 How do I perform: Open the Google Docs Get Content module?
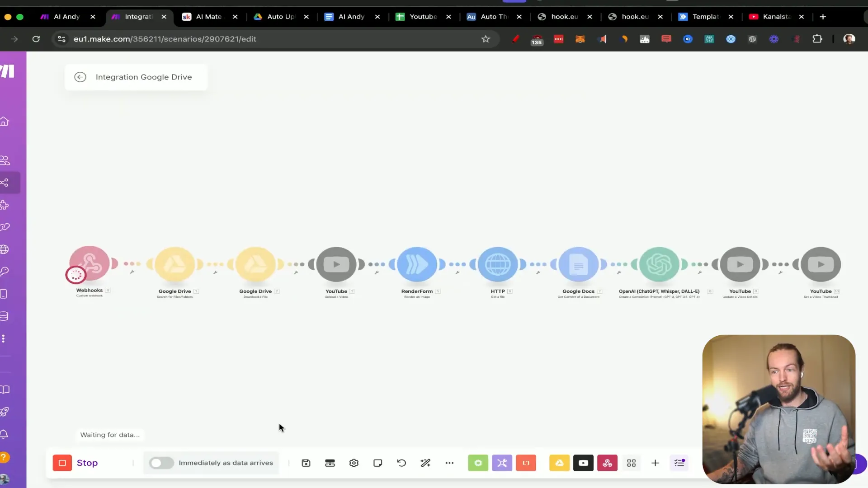point(579,264)
